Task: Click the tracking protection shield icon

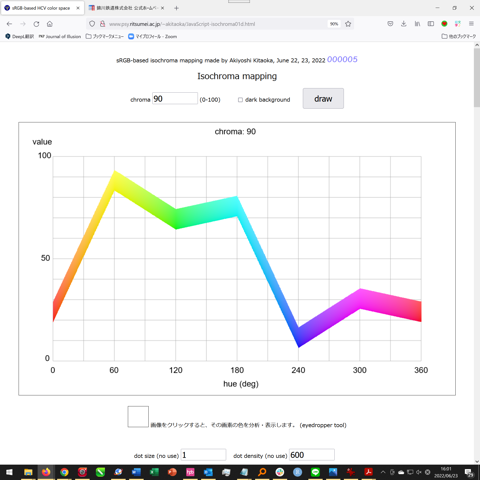Action: pos(92,24)
